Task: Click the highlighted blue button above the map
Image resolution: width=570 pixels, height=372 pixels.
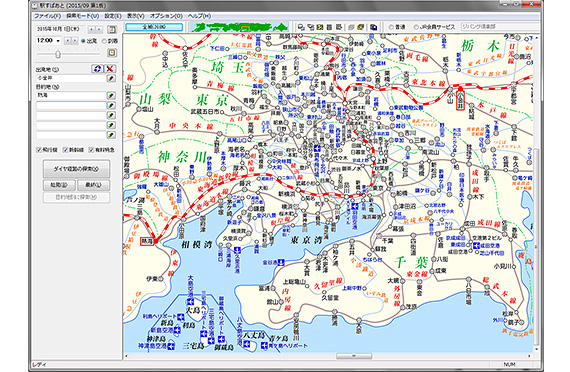Action: click(154, 27)
